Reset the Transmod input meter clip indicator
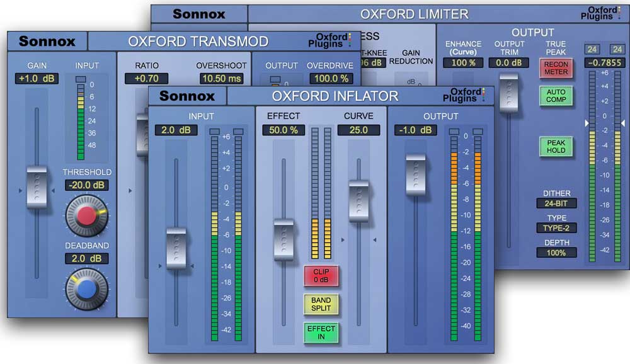 (81, 79)
